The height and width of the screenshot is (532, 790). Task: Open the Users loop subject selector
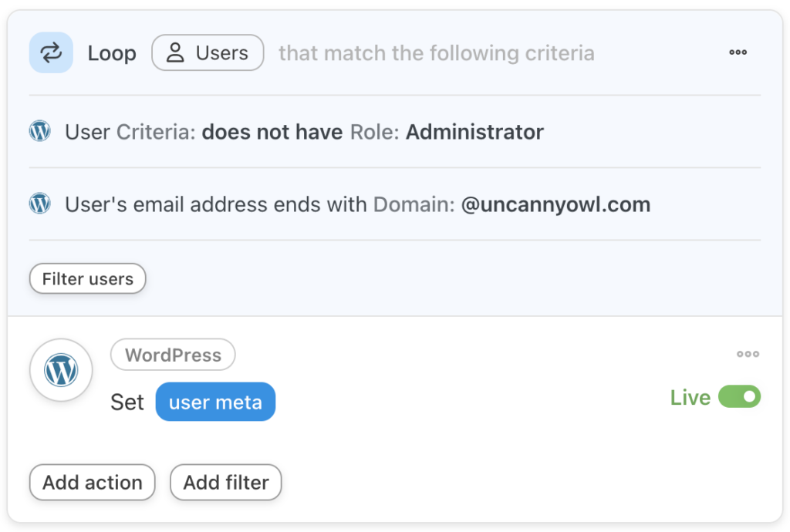point(207,52)
